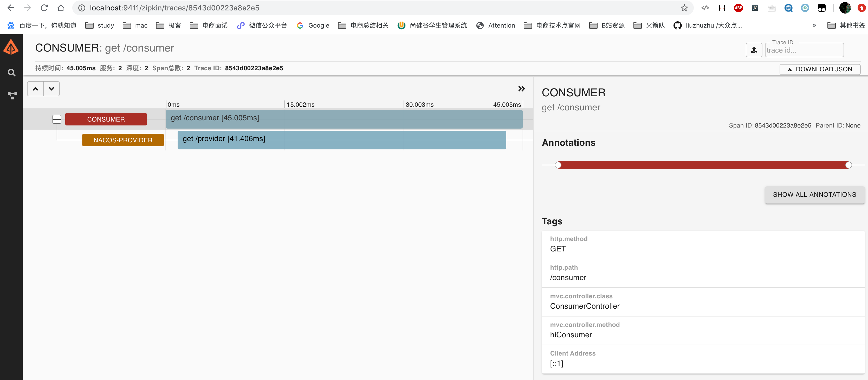
Task: Open the dependencies graph icon
Action: click(12, 96)
